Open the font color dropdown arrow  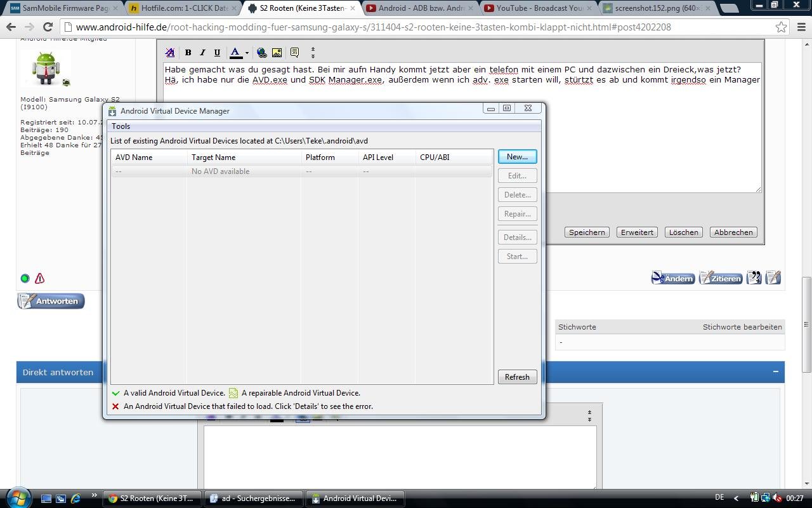pos(247,53)
